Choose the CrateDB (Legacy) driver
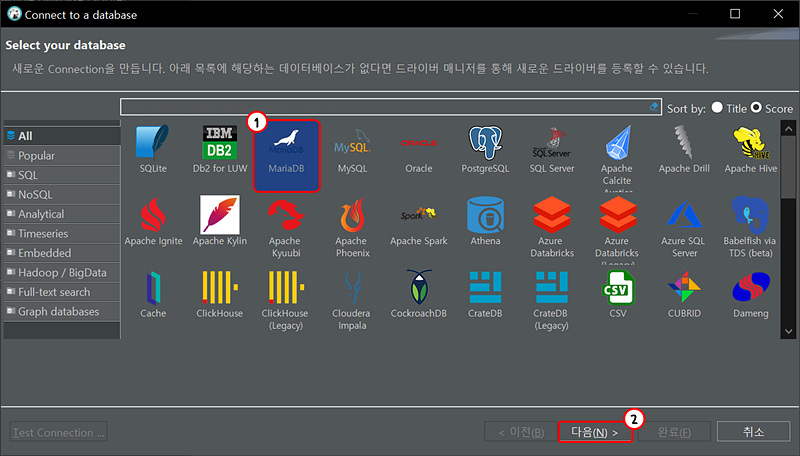Viewport: 800px width, 456px height. 551,300
